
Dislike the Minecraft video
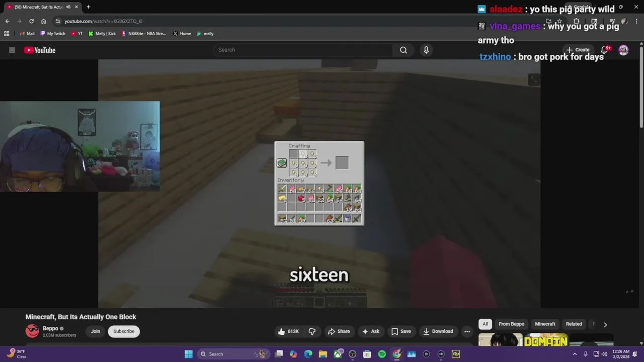tap(312, 331)
